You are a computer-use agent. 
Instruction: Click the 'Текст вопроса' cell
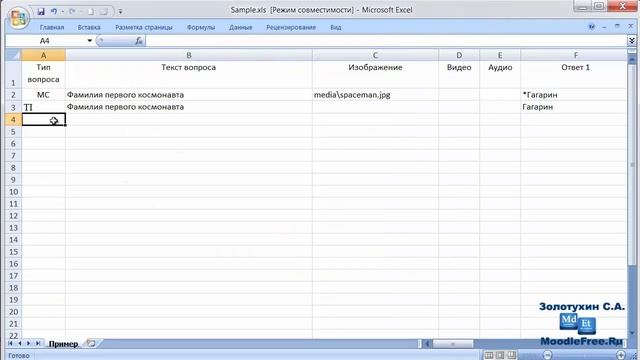coord(189,75)
